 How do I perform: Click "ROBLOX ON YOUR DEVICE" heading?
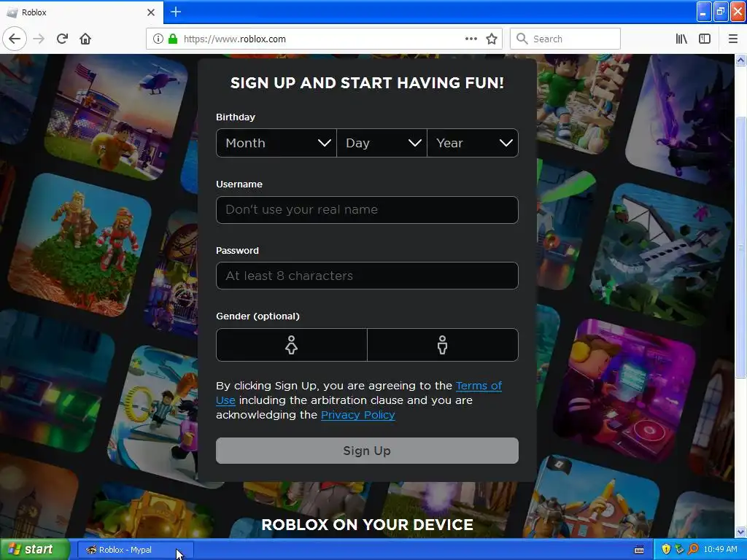coord(368,524)
